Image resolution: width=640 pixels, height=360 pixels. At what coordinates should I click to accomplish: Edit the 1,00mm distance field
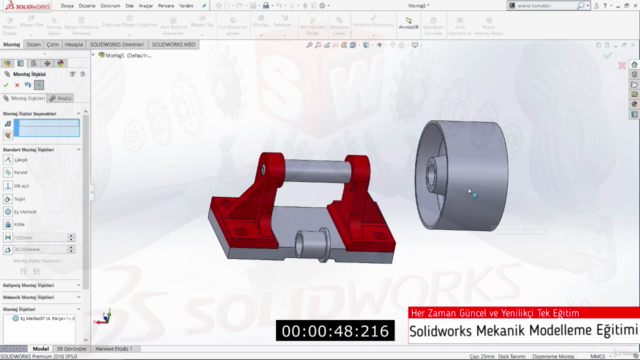40,237
